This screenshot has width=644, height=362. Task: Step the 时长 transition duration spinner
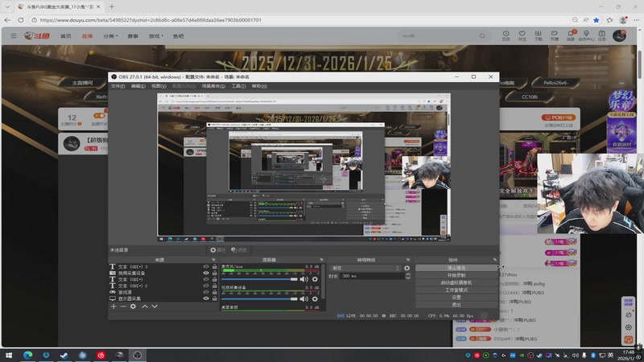click(408, 276)
